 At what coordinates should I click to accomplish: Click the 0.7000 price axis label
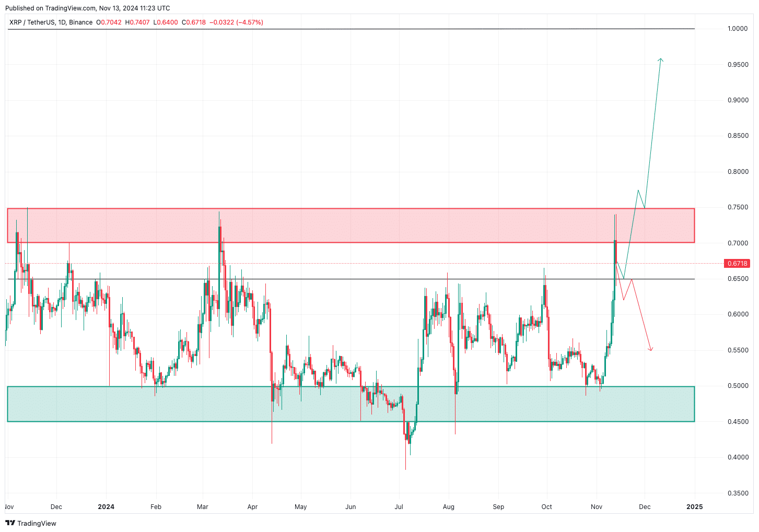coord(738,243)
